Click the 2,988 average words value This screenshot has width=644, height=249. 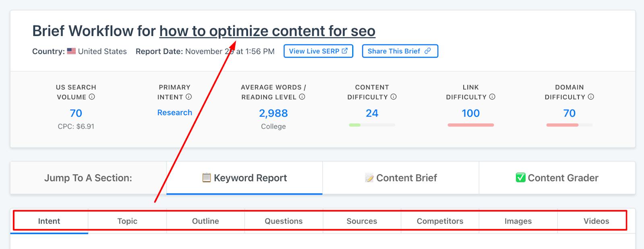[273, 113]
